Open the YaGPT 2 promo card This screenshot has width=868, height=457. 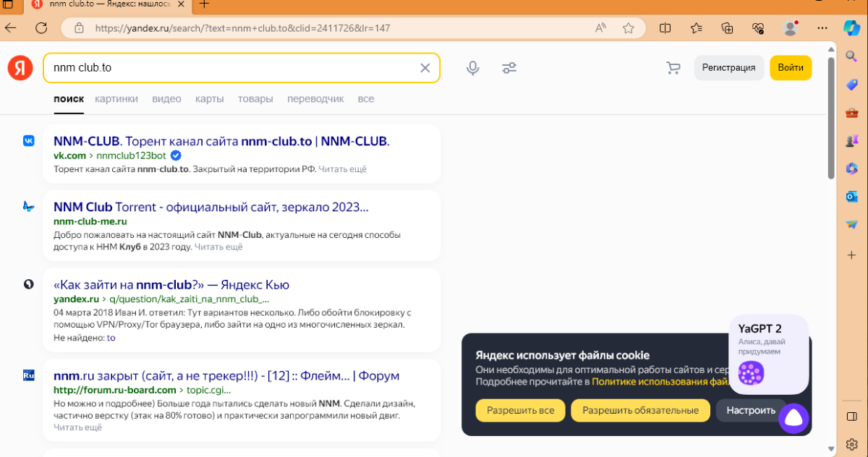(x=769, y=354)
